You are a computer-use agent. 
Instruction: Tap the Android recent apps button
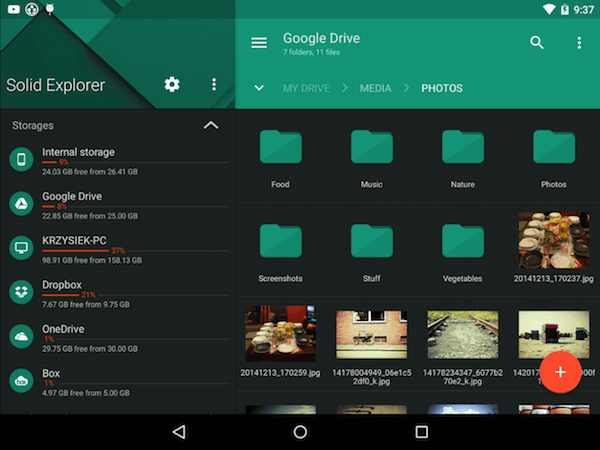click(x=421, y=432)
